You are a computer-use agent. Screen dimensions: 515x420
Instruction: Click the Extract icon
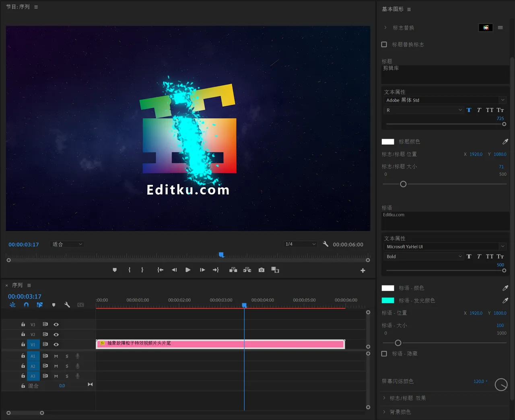tap(247, 270)
